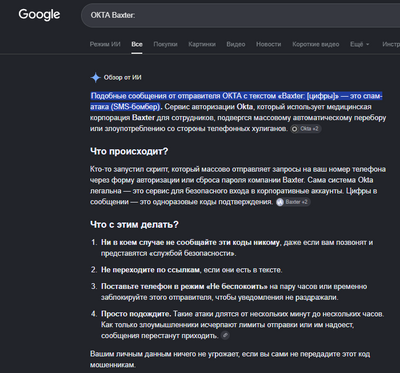Click the link icon after сообщения перестанут приходить

point(226,335)
